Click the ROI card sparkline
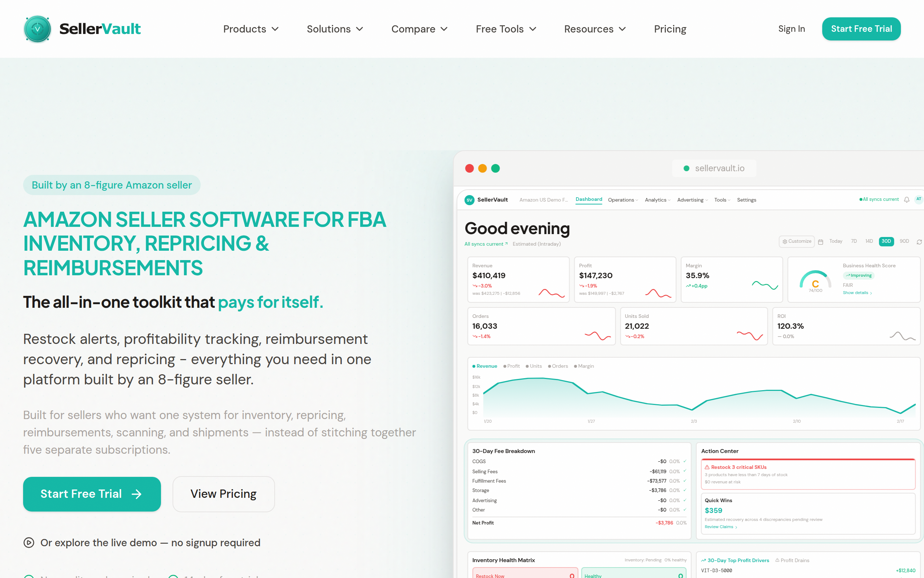The image size is (924, 578). (903, 336)
